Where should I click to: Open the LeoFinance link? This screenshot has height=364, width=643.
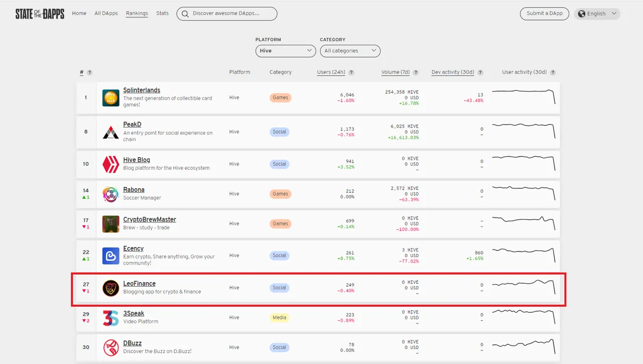pyautogui.click(x=139, y=284)
